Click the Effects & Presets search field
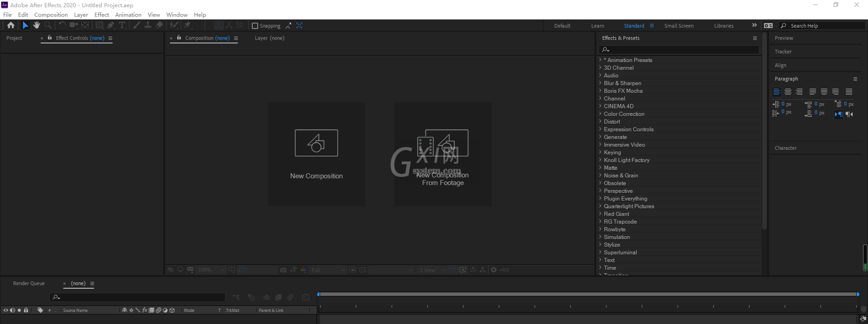The image size is (868, 324). (x=679, y=50)
